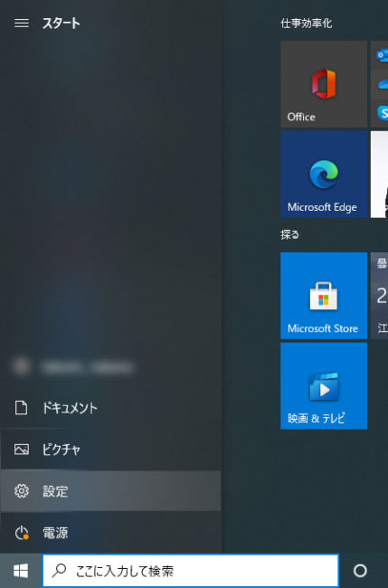Click the 設定 label text

pos(55,491)
